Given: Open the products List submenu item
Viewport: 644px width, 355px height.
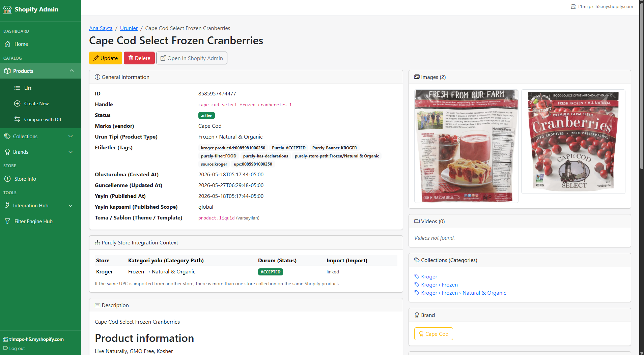Looking at the screenshot, I should [40, 88].
